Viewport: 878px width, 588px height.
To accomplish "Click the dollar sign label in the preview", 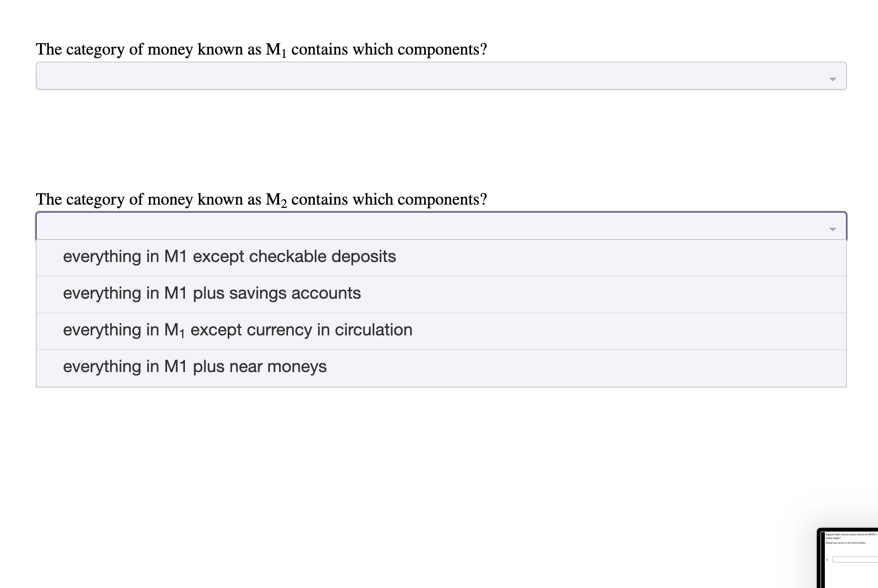I will [827, 560].
